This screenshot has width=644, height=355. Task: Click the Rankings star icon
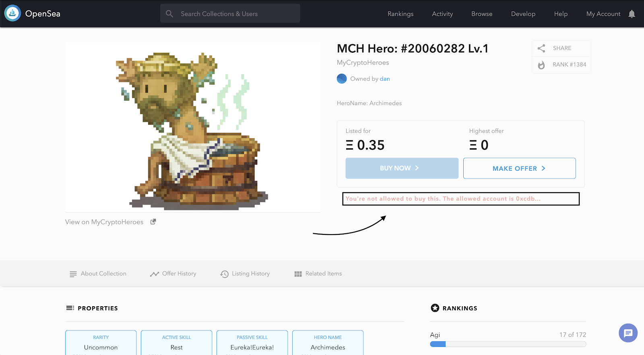point(435,308)
